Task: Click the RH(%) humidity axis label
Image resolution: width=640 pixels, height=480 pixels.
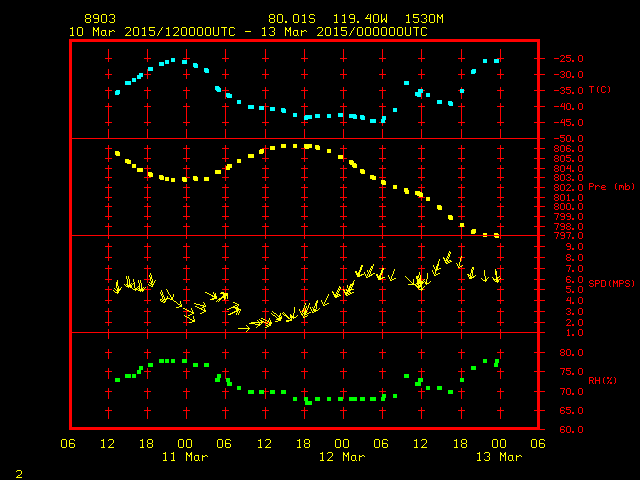Action: [602, 380]
